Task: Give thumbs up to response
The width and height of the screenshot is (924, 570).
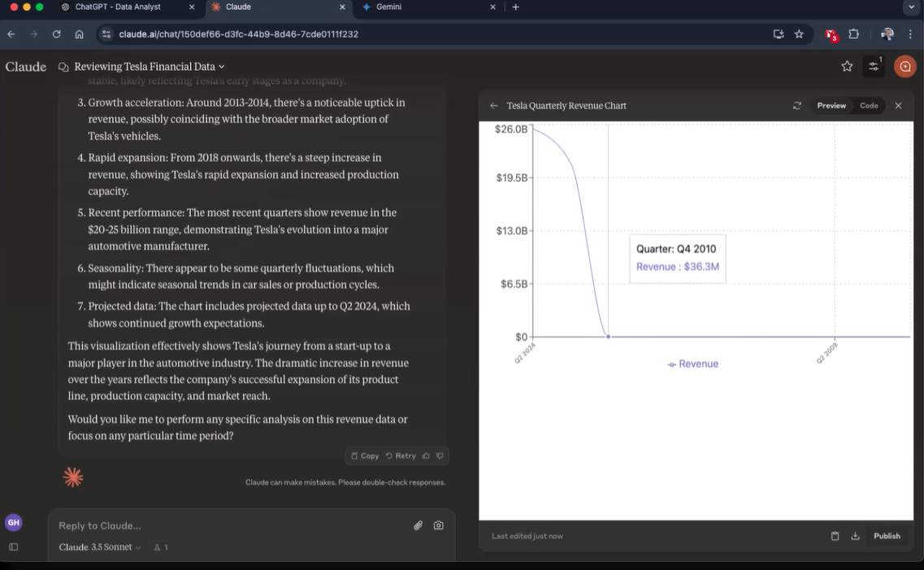Action: pos(426,455)
